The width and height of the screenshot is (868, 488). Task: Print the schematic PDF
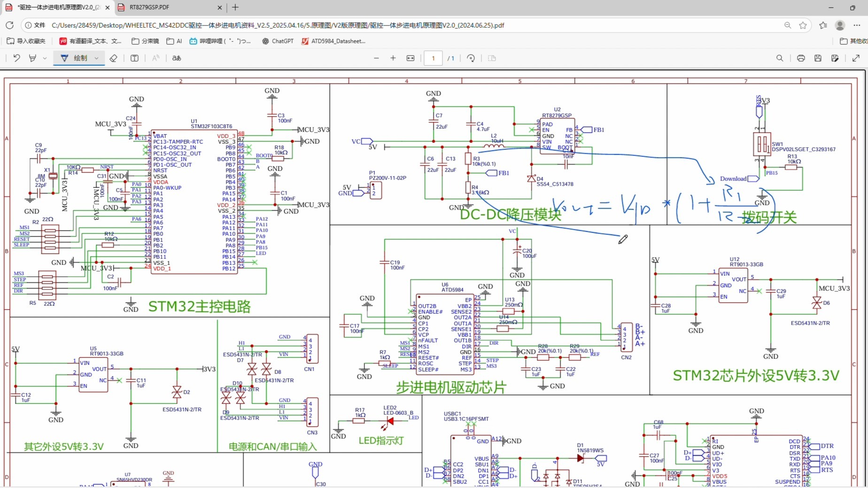801,58
